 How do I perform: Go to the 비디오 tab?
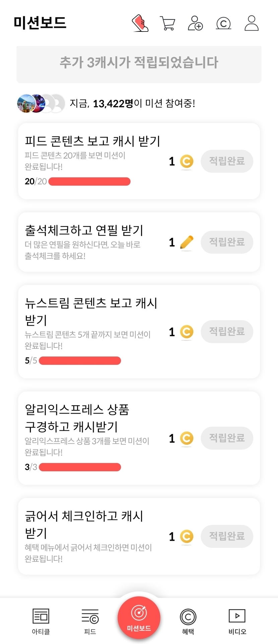[237, 622]
